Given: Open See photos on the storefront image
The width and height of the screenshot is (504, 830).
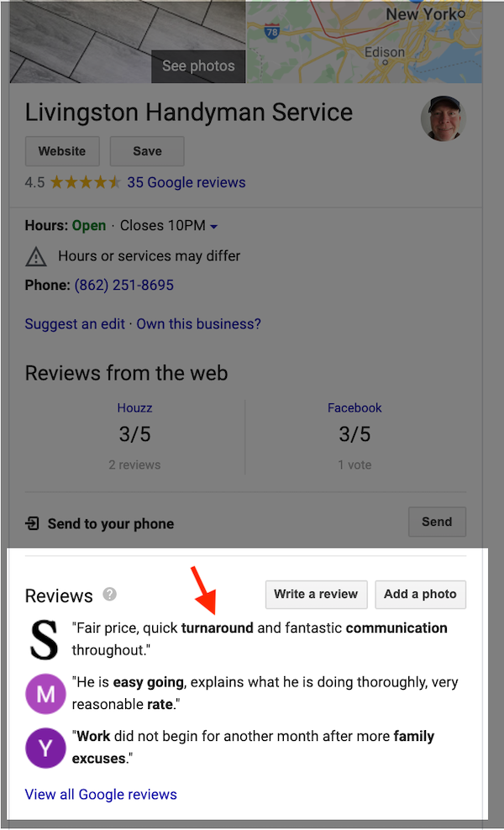Looking at the screenshot, I should pos(197,66).
